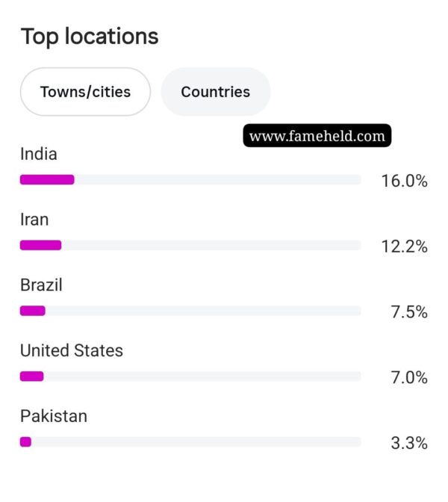448x502 pixels.
Task: Select the India label
Action: pos(39,154)
